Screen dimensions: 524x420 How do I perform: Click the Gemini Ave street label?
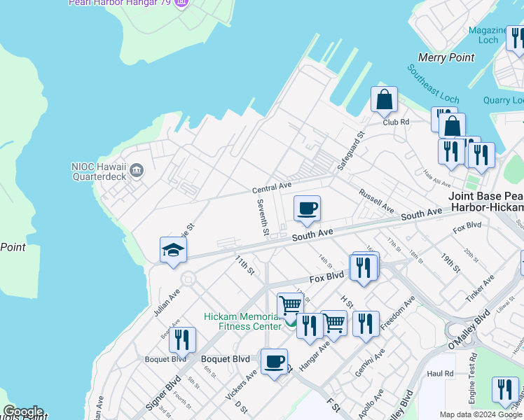pos(370,363)
